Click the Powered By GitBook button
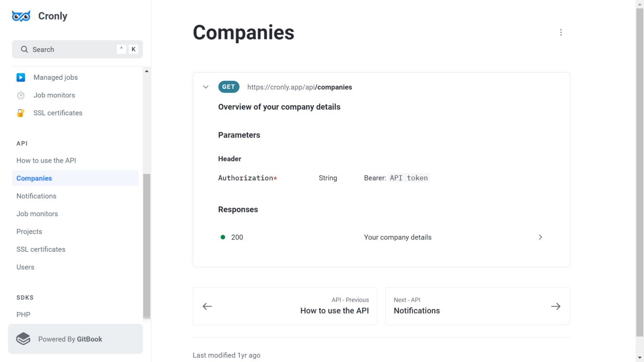The height and width of the screenshot is (362, 644). [75, 339]
